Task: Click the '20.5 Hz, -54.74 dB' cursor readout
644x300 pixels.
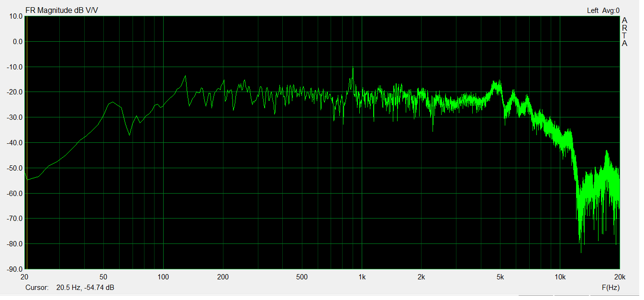Action: coord(85,288)
